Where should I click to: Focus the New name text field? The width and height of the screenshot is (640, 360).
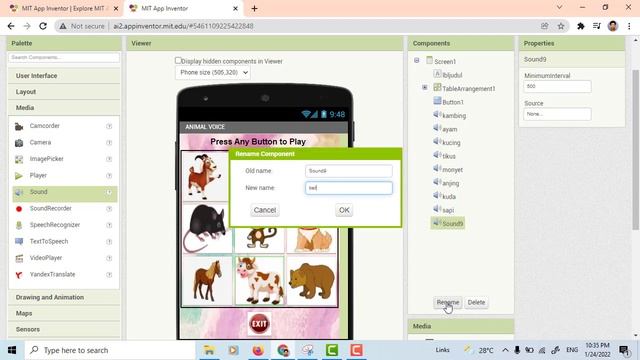[x=349, y=188]
